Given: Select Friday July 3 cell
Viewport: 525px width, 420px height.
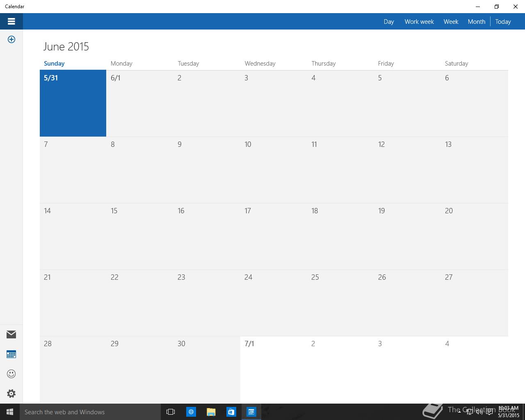Looking at the screenshot, I should click(407, 370).
